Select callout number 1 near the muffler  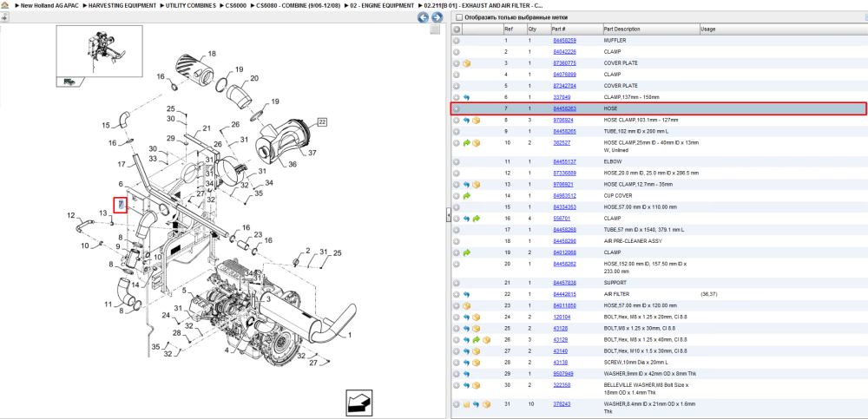tap(349, 336)
